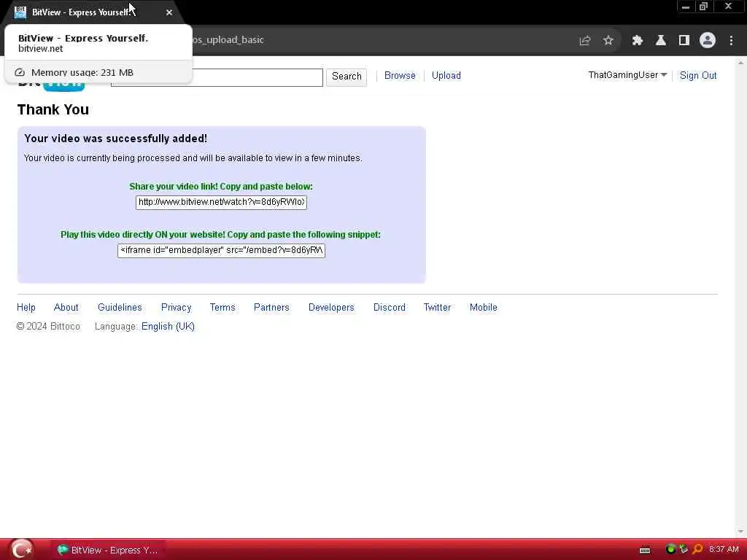Click the address bar URL text

coord(228,40)
